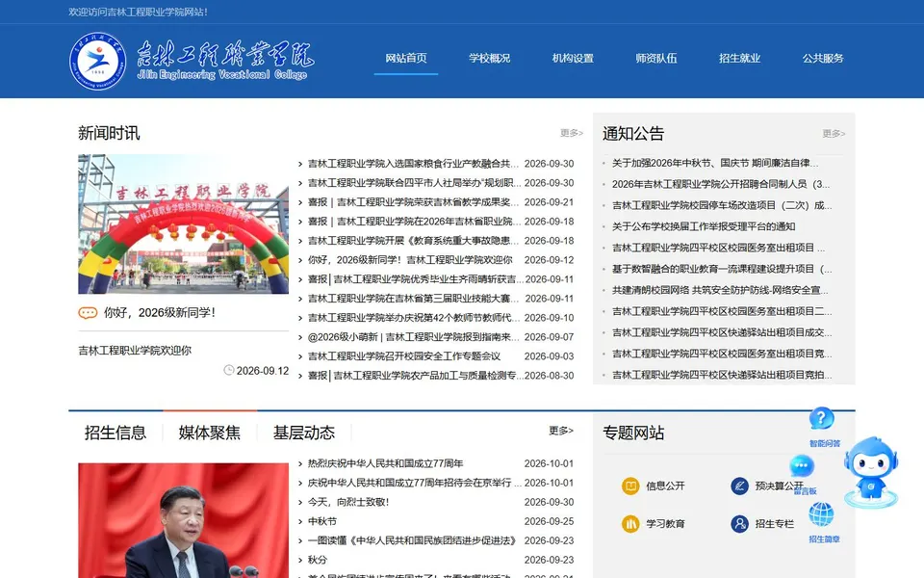Screen dimensions: 924x578
Task: Click headline 你好，2026级新同学！ under the photo
Action: [160, 312]
